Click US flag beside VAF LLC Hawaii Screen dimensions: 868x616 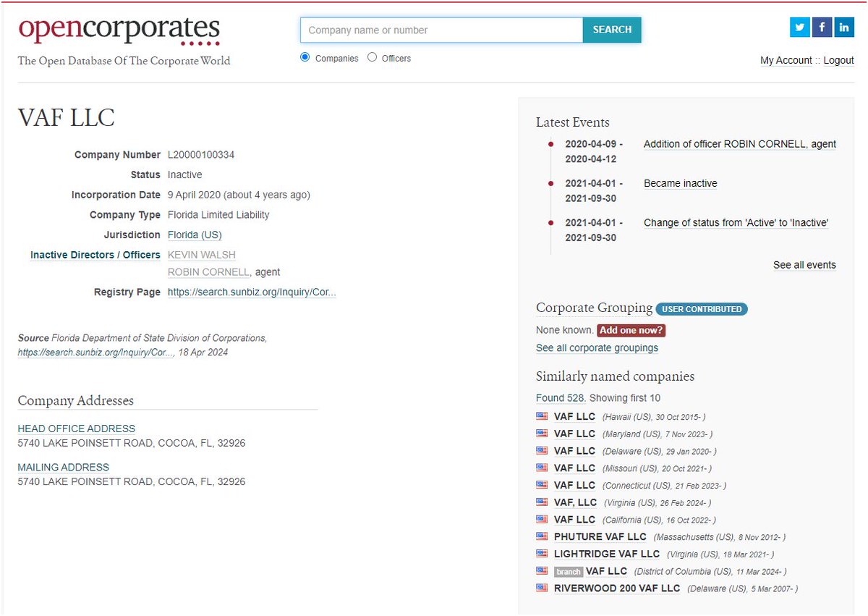click(542, 416)
